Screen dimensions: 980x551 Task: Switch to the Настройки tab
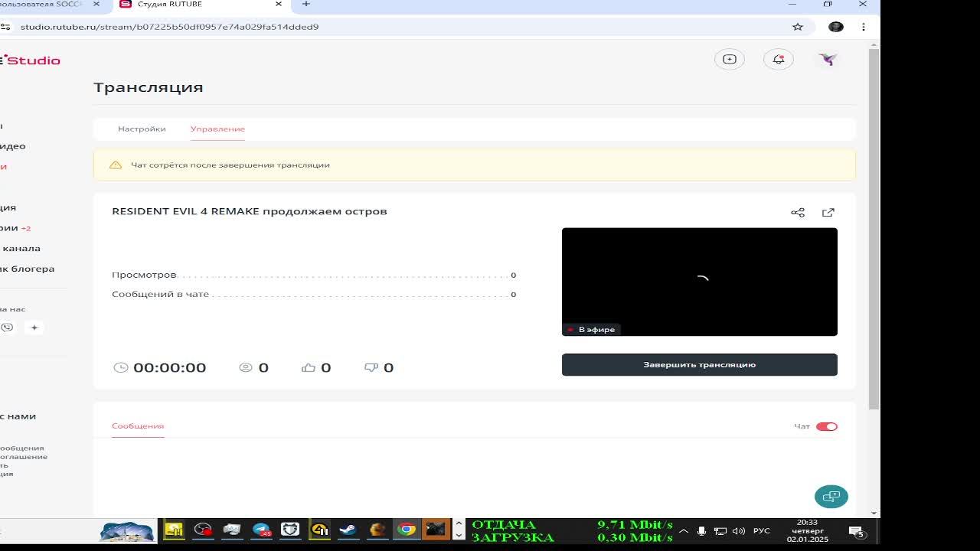point(142,129)
